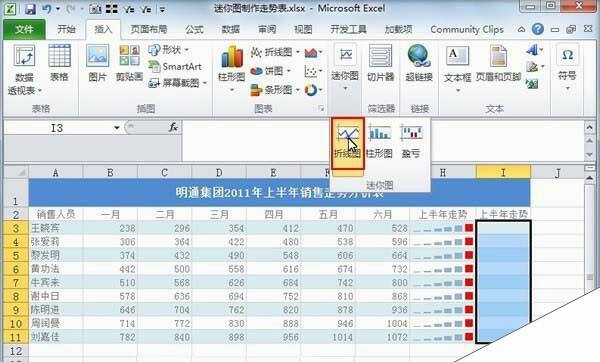Viewport: 600px width, 362px height.
Task: Open the Charts group dialog launcher
Action: point(321,109)
